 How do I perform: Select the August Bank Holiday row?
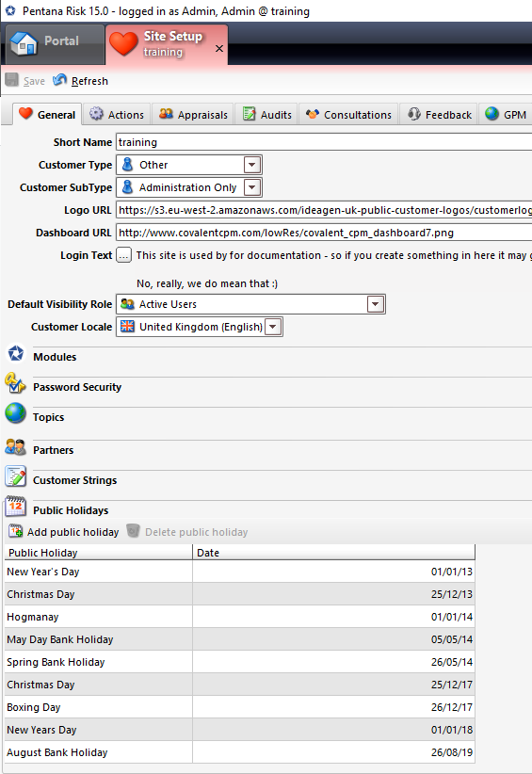point(240,752)
